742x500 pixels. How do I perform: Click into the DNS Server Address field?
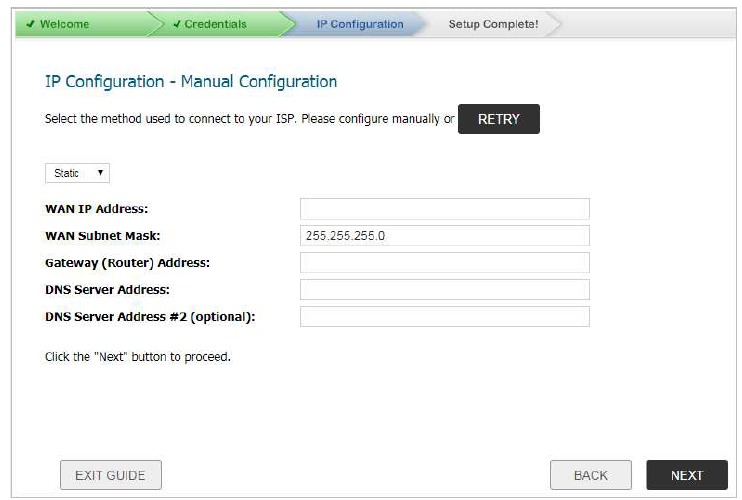pyautogui.click(x=444, y=290)
